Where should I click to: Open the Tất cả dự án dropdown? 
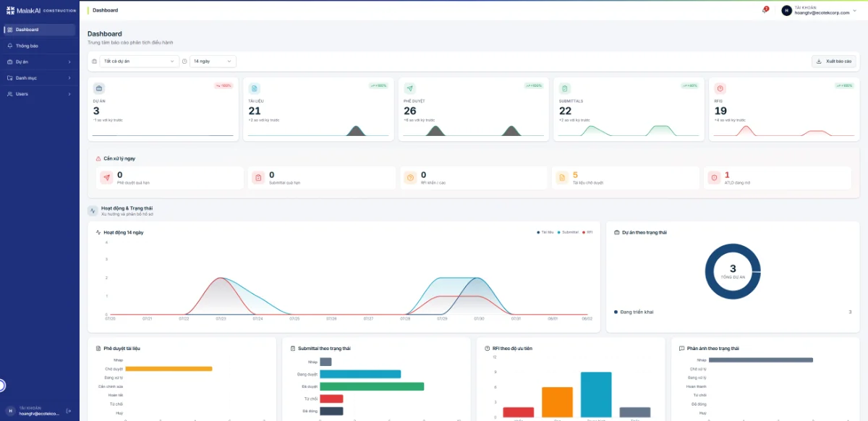coord(140,61)
